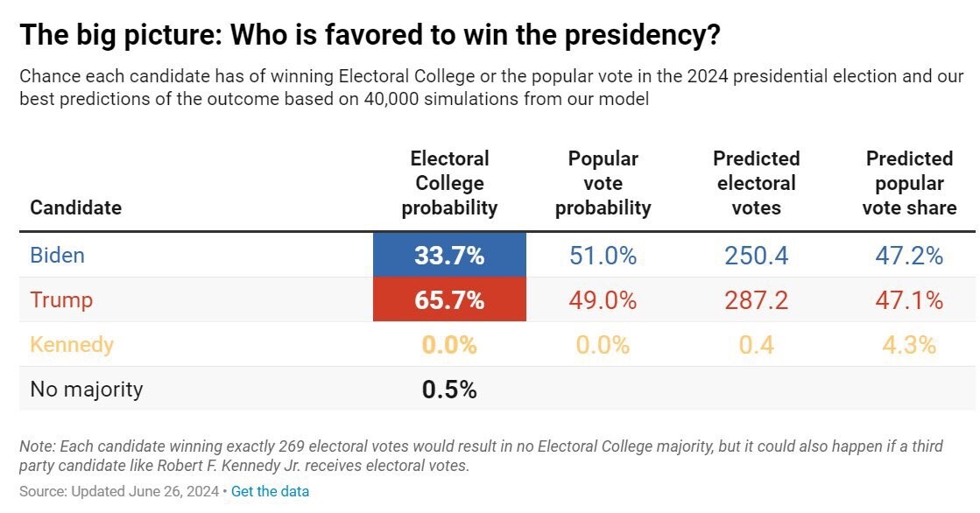Screen dimensions: 980x513
Task: Click Trump's 287.2 predicted electoral votes
Action: [x=757, y=300]
